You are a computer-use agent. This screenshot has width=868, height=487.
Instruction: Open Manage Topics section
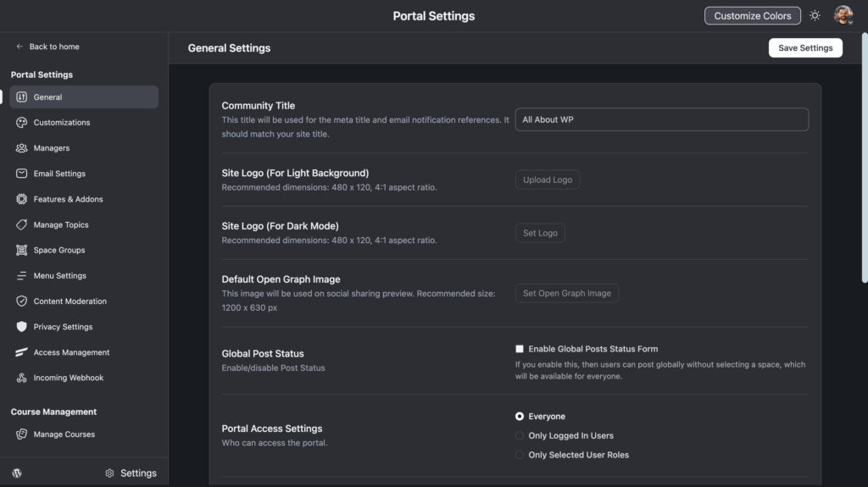click(x=84, y=224)
